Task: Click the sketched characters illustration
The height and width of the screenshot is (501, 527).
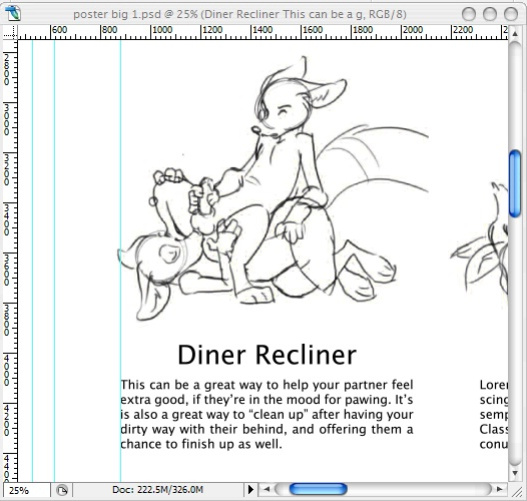Action: pyautogui.click(x=273, y=188)
